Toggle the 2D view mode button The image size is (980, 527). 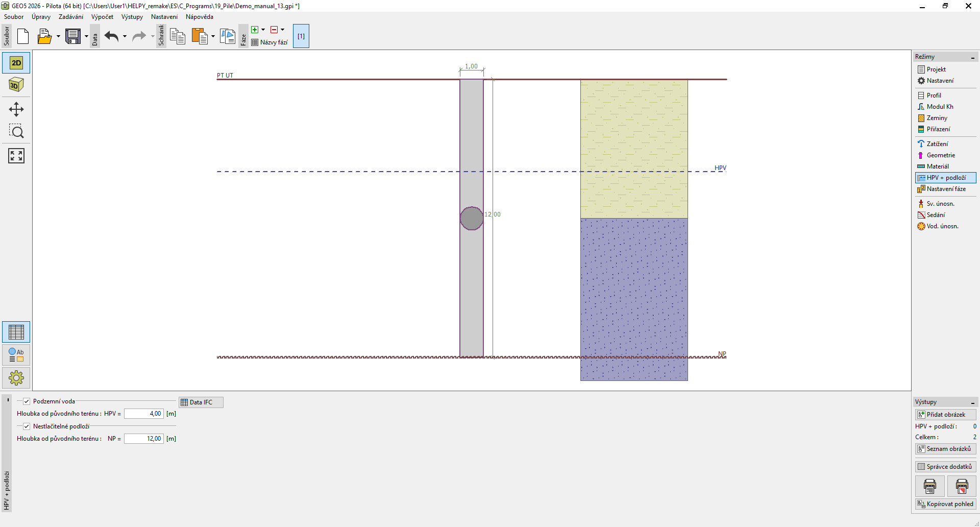coord(16,63)
